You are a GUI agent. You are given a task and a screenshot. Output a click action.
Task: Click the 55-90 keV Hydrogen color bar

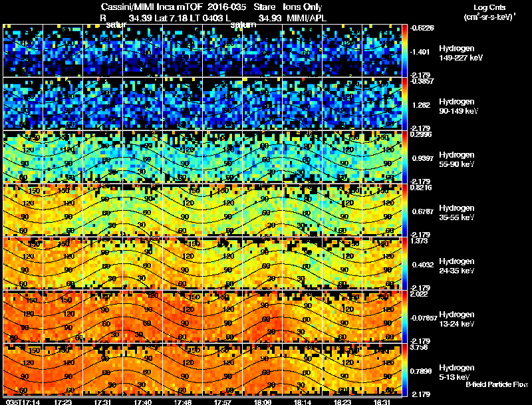click(x=404, y=157)
